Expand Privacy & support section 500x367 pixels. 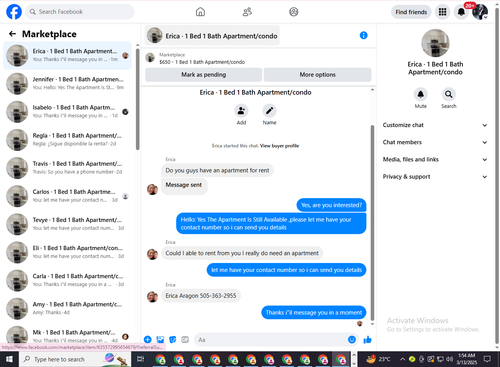435,177
